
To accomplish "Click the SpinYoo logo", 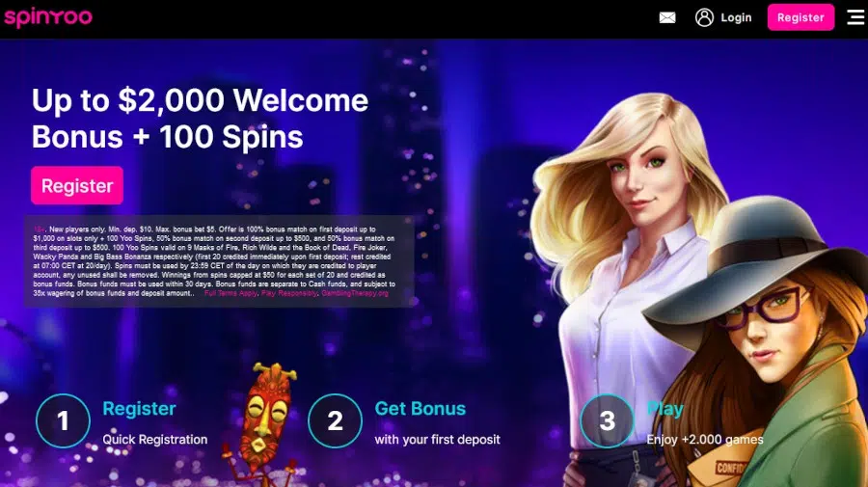I will [48, 17].
